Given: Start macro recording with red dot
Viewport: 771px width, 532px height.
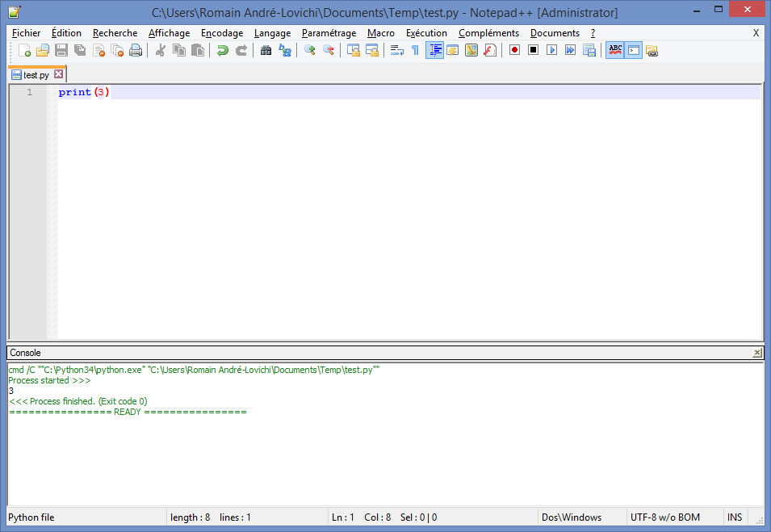Looking at the screenshot, I should (x=514, y=50).
